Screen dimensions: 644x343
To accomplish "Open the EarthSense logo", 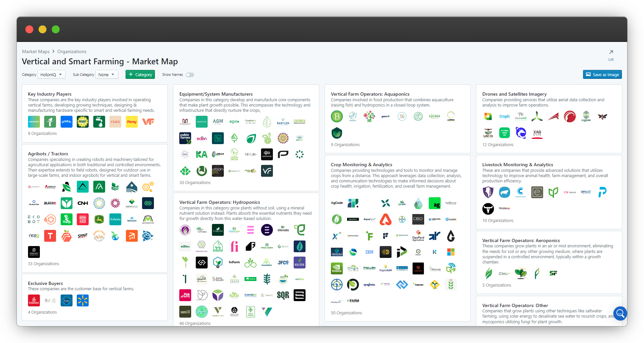I will 132,203.
